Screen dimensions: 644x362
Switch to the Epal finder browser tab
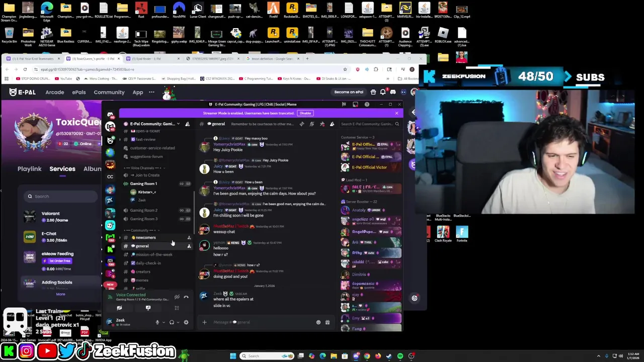pos(152,58)
